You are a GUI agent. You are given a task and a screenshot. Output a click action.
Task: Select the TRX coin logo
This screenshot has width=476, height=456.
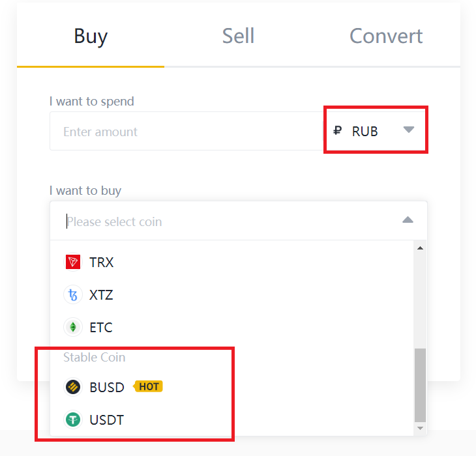(x=73, y=262)
